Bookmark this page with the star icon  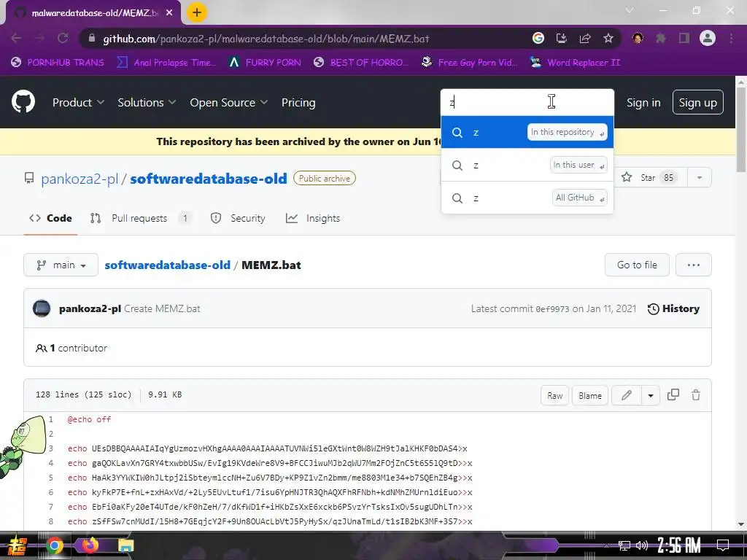(608, 38)
